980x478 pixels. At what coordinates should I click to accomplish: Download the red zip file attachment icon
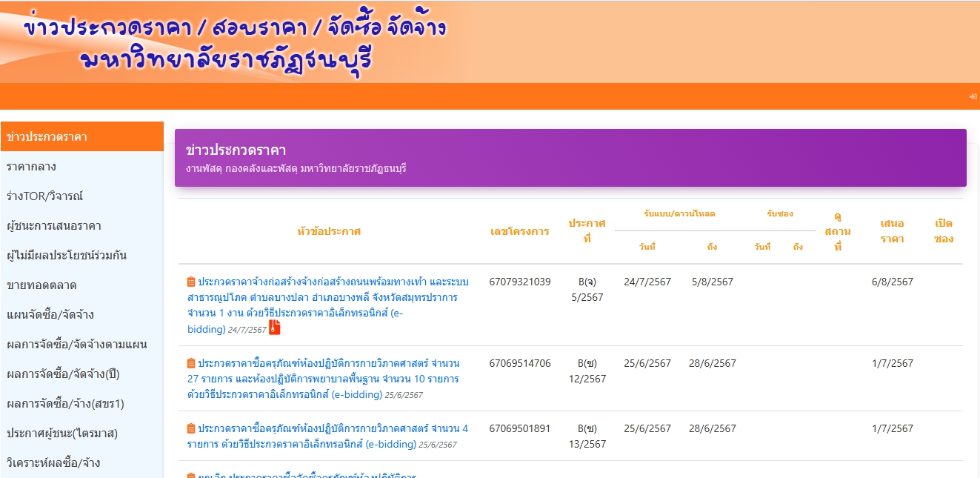point(275,328)
